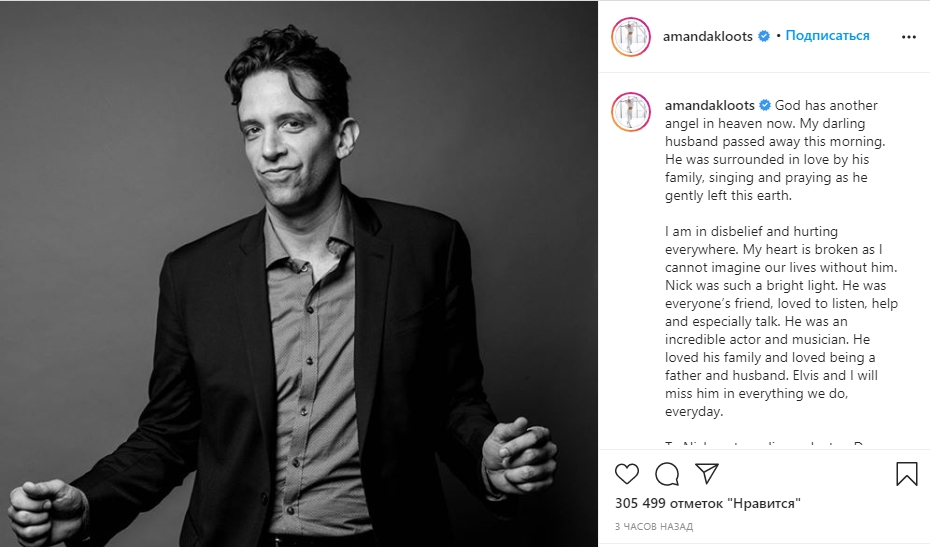Image resolution: width=930 pixels, height=547 pixels.
Task: Open the amandakloots avatar beside the caption
Action: point(631,112)
